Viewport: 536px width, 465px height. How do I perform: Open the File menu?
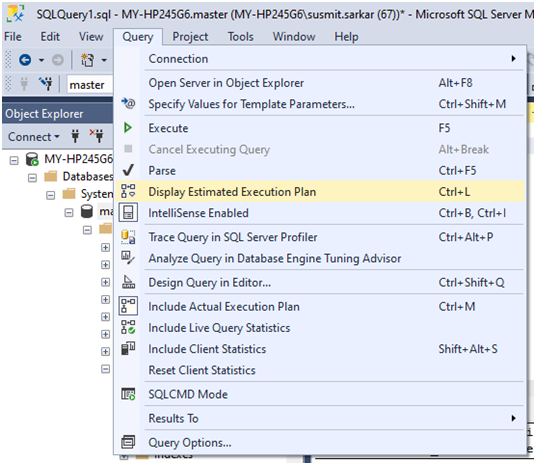point(13,37)
